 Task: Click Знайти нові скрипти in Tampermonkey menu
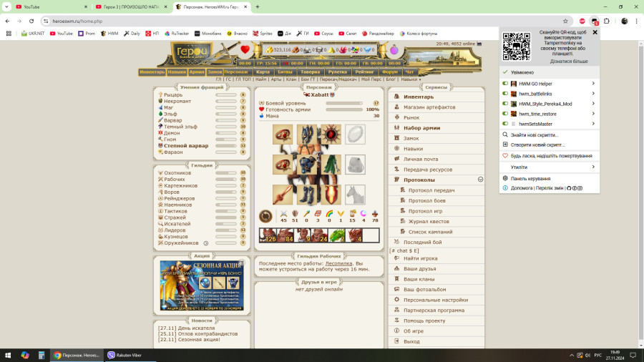pyautogui.click(x=535, y=135)
